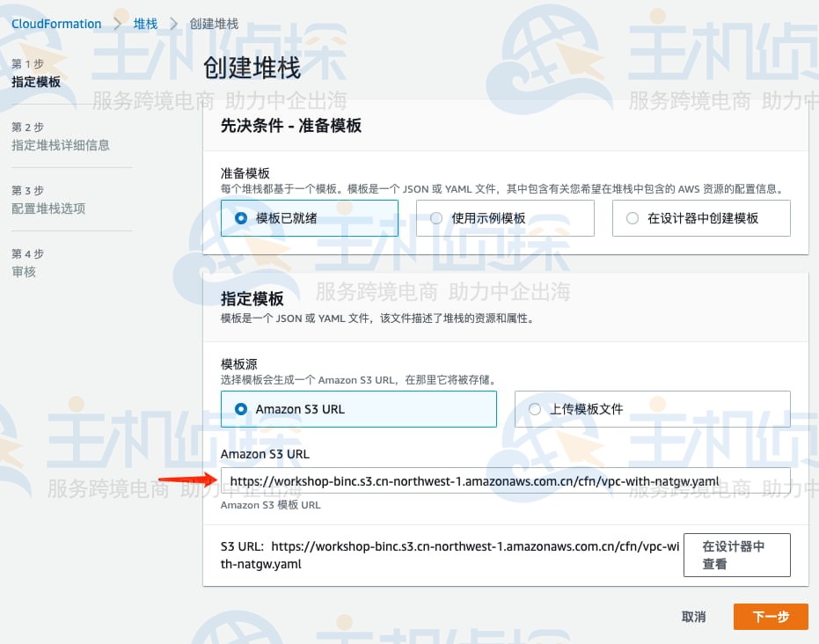Click the orange 下一步 button
This screenshot has height=644, width=819.
click(770, 617)
